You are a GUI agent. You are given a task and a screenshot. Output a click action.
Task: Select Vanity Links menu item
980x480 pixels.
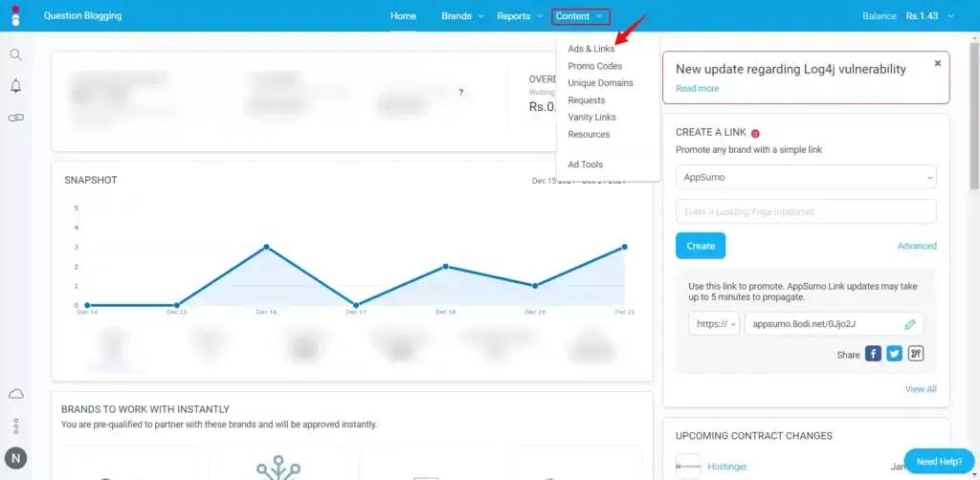(x=591, y=118)
